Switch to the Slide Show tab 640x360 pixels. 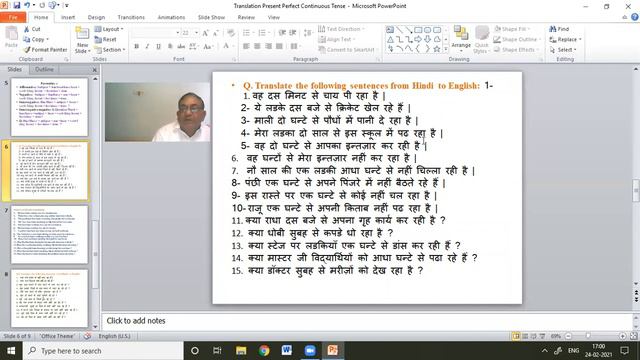[211, 17]
